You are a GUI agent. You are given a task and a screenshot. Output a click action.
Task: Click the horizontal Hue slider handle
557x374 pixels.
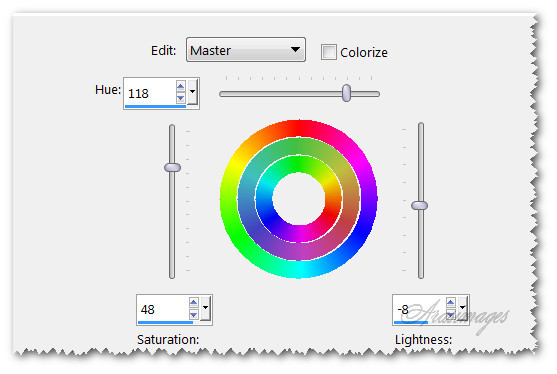[x=346, y=93]
